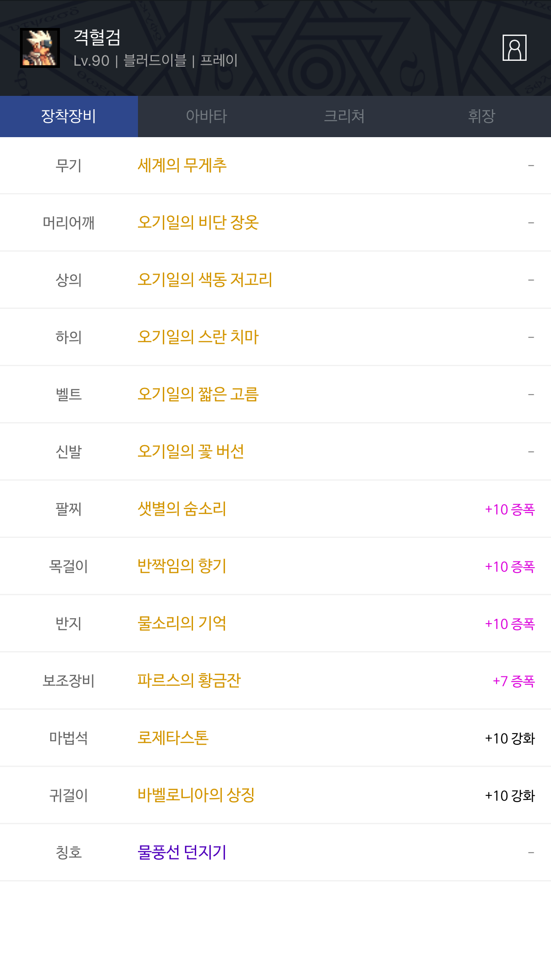Screen dimensions: 551x980
Task: View shoulder item 오기일의 비단 장옷
Action: tap(198, 222)
